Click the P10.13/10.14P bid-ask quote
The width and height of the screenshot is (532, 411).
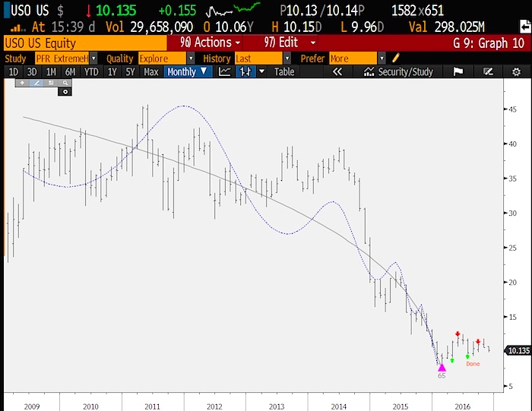pyautogui.click(x=322, y=10)
